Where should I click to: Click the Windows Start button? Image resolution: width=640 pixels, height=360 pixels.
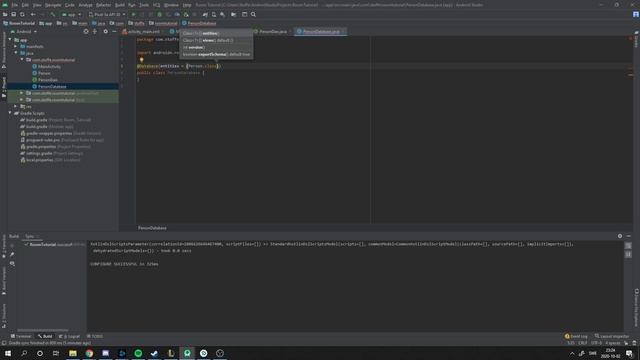(8, 353)
